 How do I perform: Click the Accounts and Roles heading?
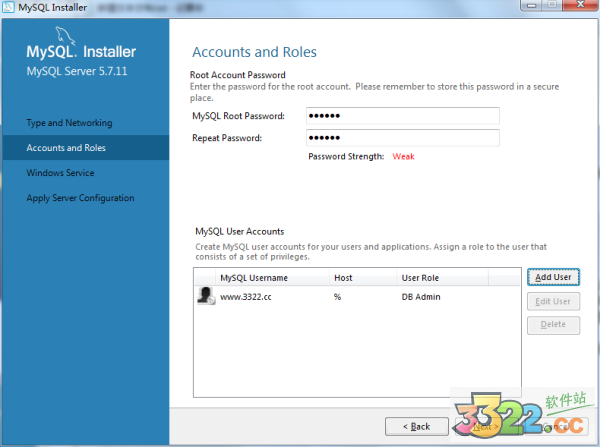coord(254,52)
